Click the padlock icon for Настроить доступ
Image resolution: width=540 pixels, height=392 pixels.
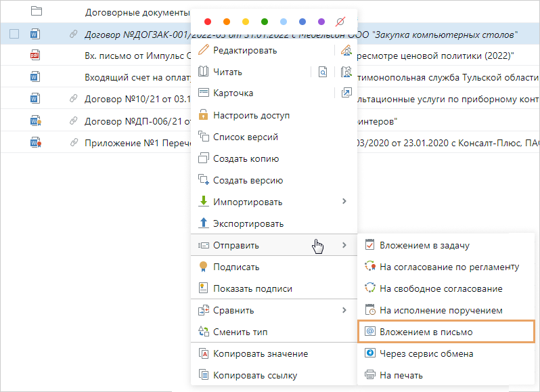pos(204,115)
